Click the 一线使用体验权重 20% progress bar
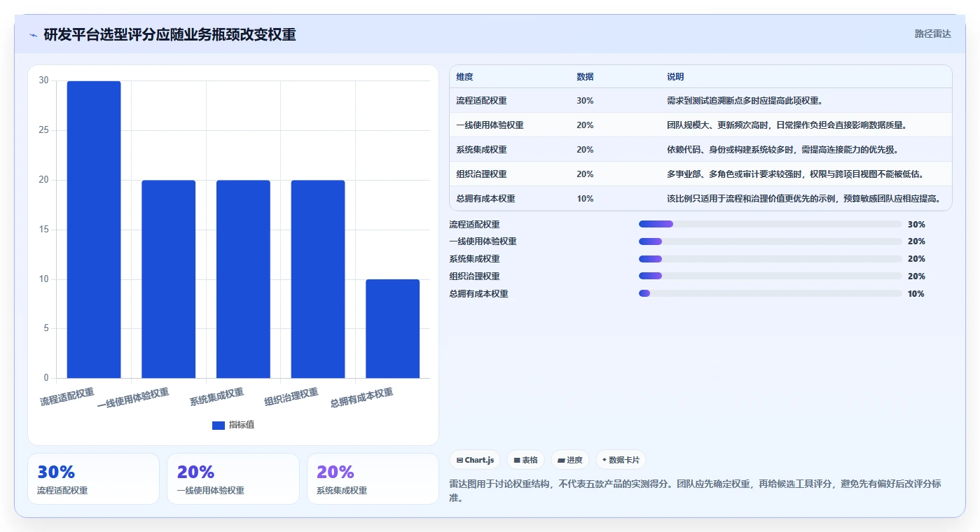The height and width of the screenshot is (532, 980). [771, 241]
